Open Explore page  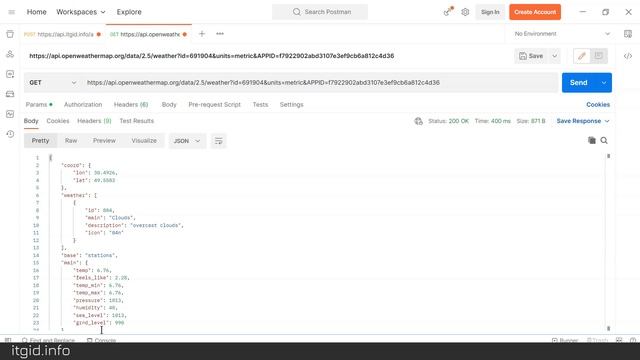point(129,12)
